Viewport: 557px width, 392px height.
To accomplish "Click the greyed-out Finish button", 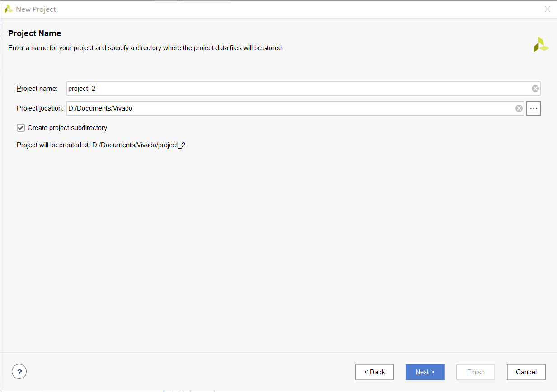I will [475, 372].
